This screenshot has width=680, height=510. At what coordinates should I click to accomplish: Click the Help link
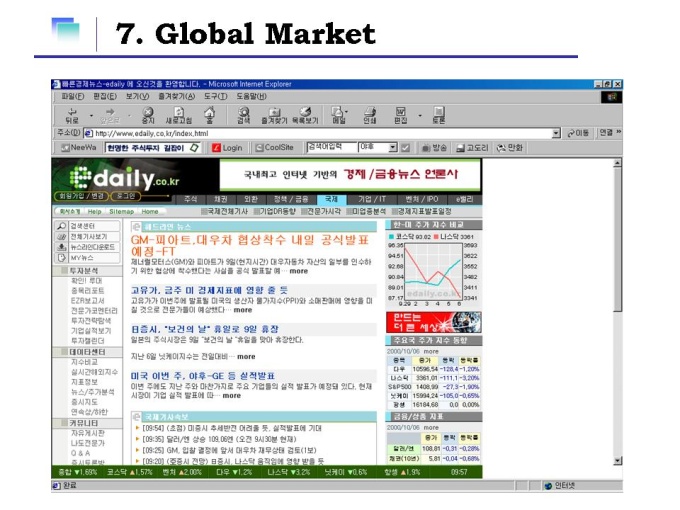(94, 212)
